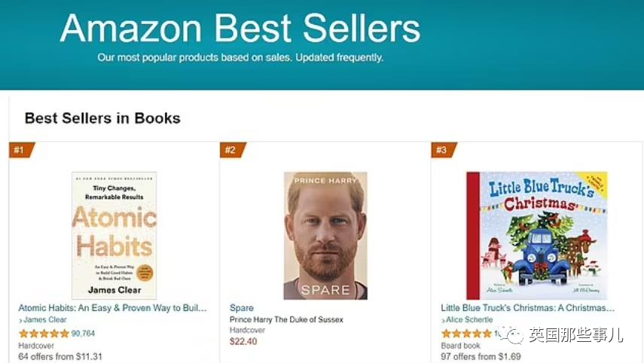Open 97 offers from $1.69

[481, 356]
